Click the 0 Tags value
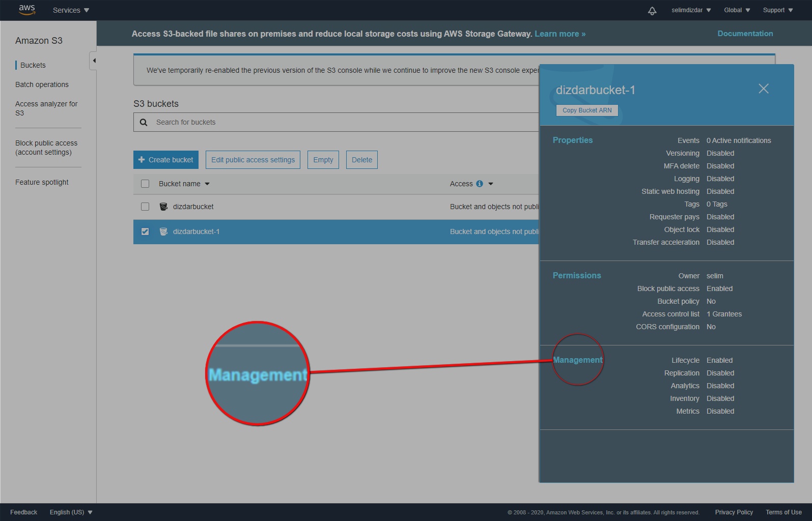 click(717, 204)
